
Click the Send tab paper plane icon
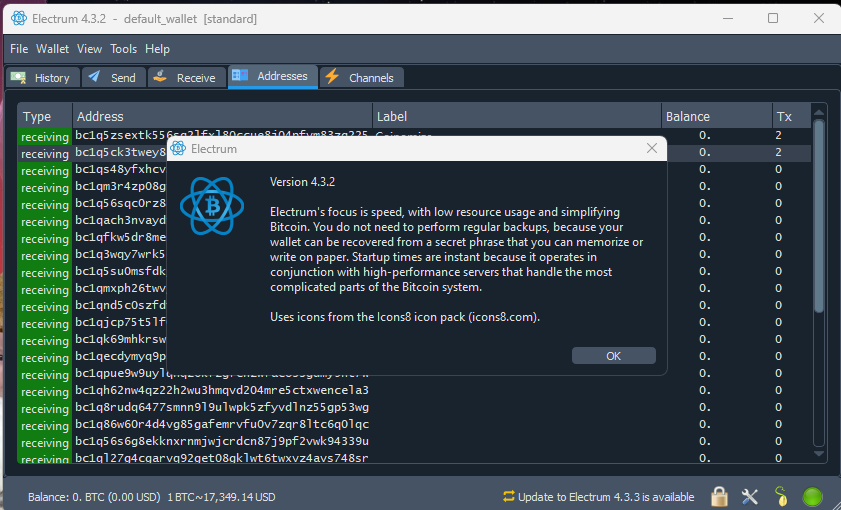point(94,76)
